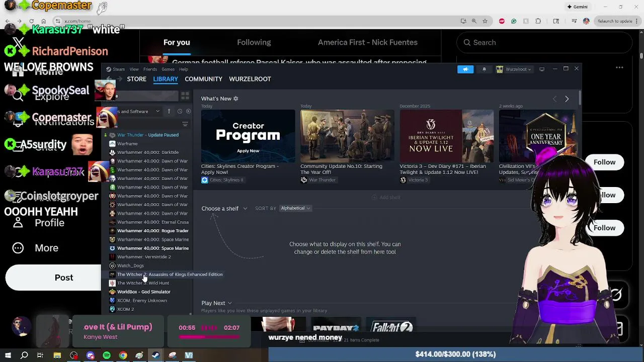The width and height of the screenshot is (644, 362).
Task: Bookmark this page with the star icon
Action: (x=485, y=21)
